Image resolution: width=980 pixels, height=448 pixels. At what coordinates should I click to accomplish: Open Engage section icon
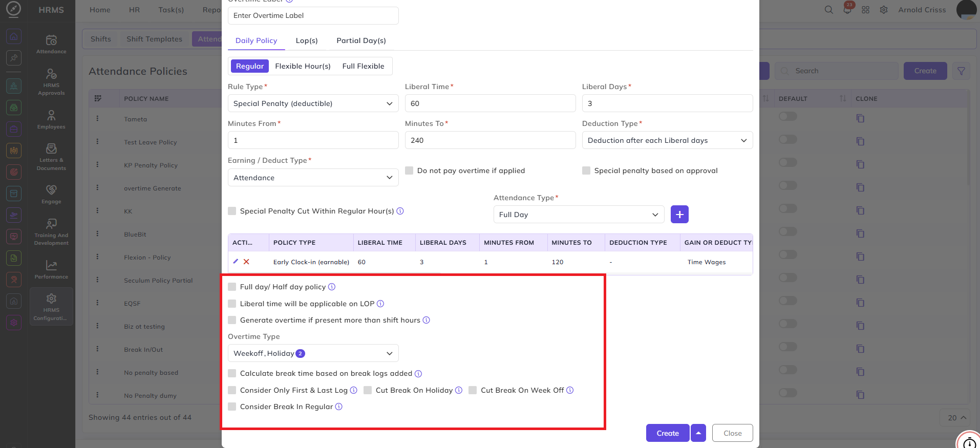tap(51, 194)
